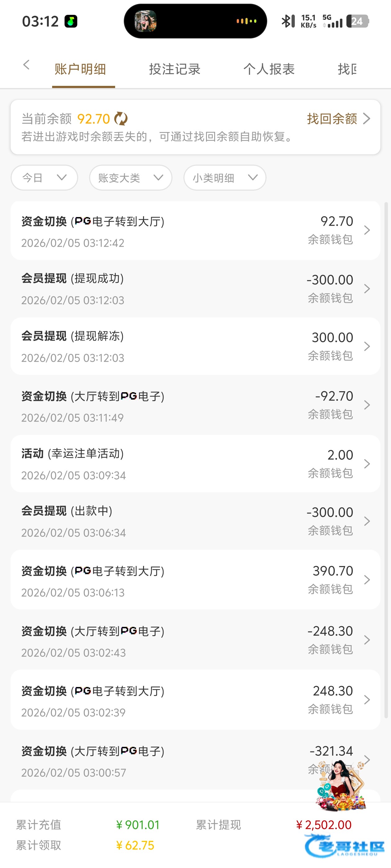This screenshot has width=391, height=868.
Task: Open the 390.70 PG电子转到大厅 entry chevron
Action: [x=367, y=580]
